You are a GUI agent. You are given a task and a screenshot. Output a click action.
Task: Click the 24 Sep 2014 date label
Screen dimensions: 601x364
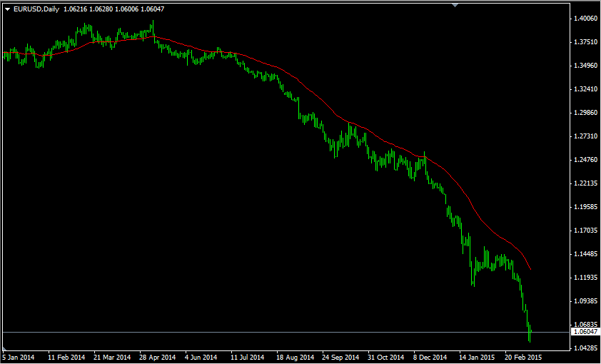click(339, 358)
